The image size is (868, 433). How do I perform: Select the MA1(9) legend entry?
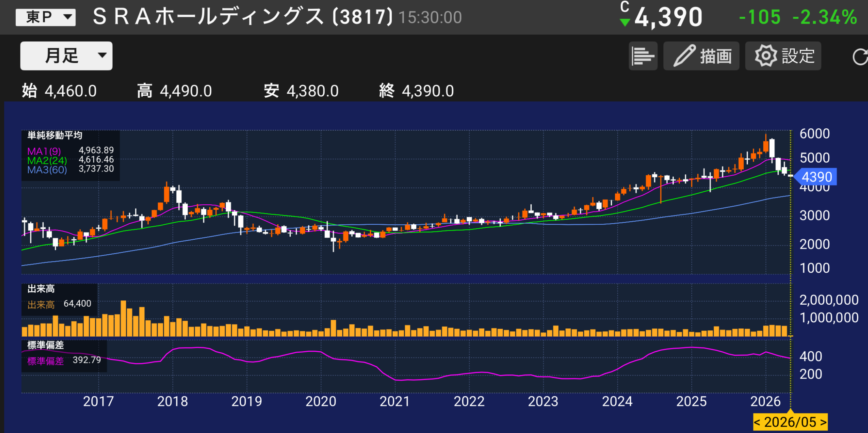pyautogui.click(x=44, y=151)
